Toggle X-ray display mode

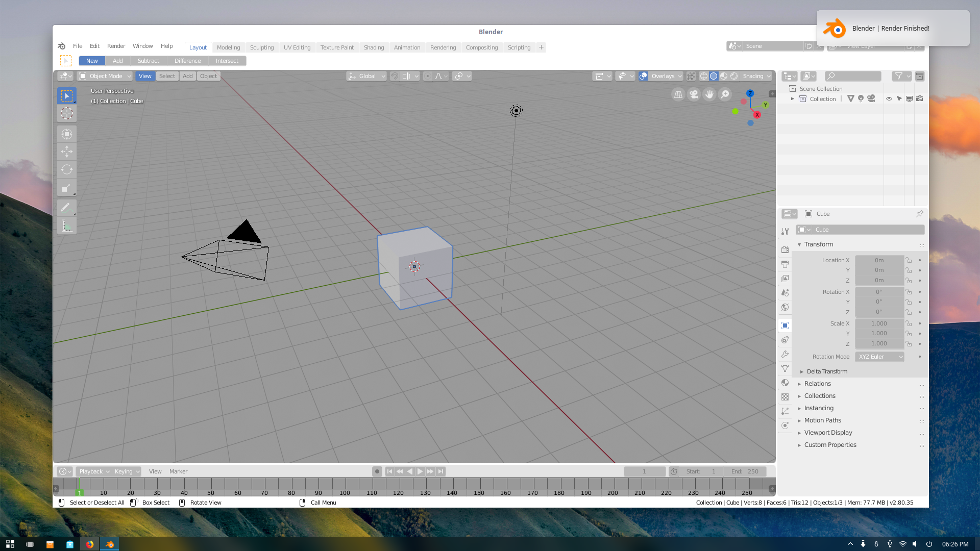[691, 76]
